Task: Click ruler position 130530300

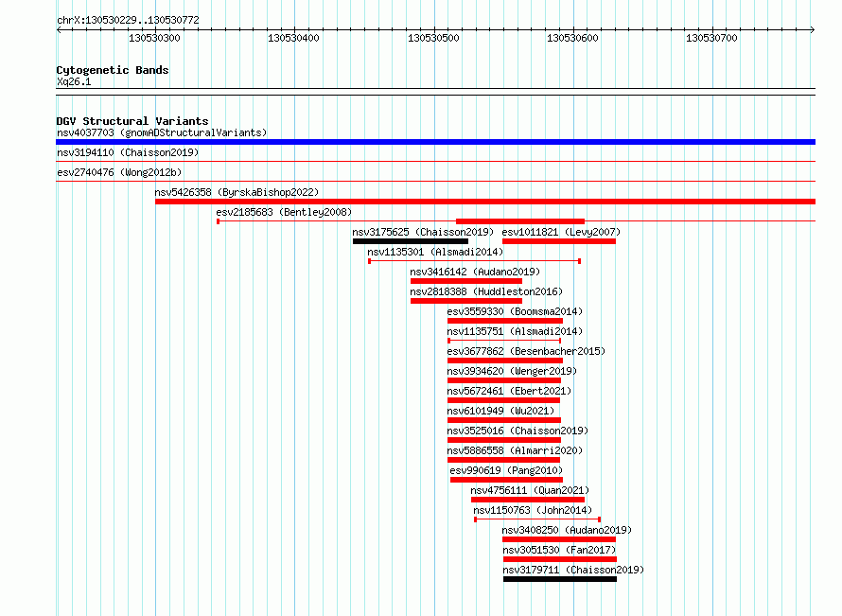Action: click(154, 38)
